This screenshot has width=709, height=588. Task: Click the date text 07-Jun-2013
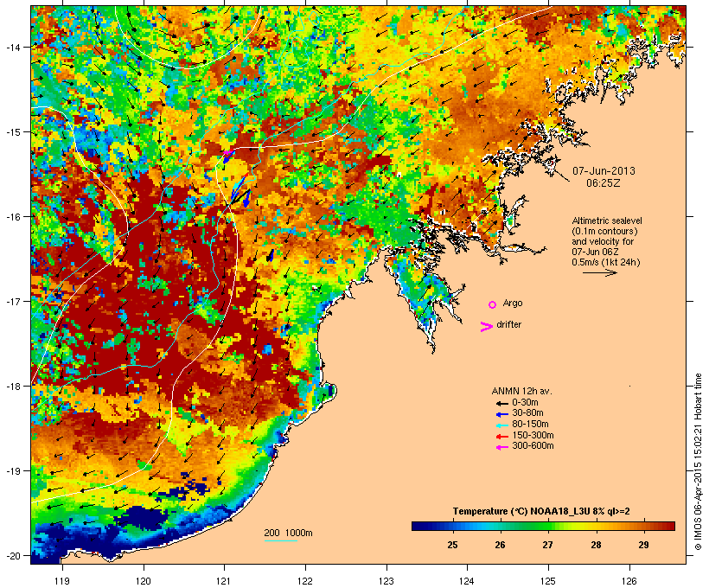pos(604,171)
